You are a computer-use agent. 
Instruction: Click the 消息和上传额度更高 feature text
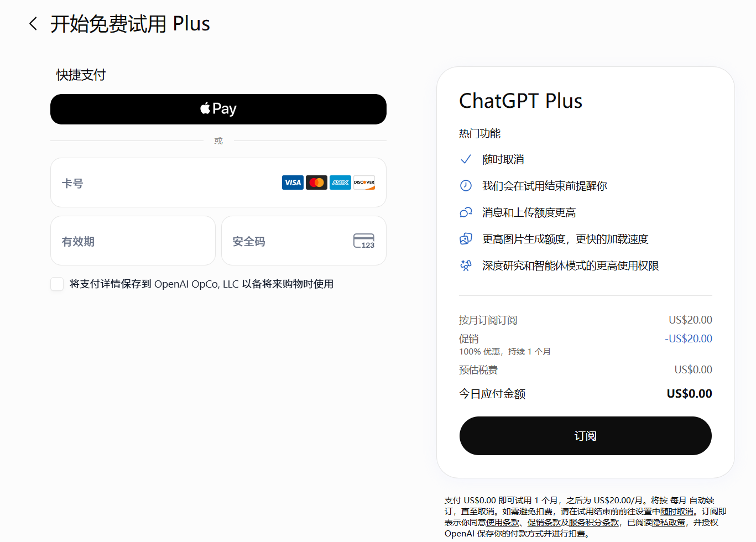(x=529, y=212)
